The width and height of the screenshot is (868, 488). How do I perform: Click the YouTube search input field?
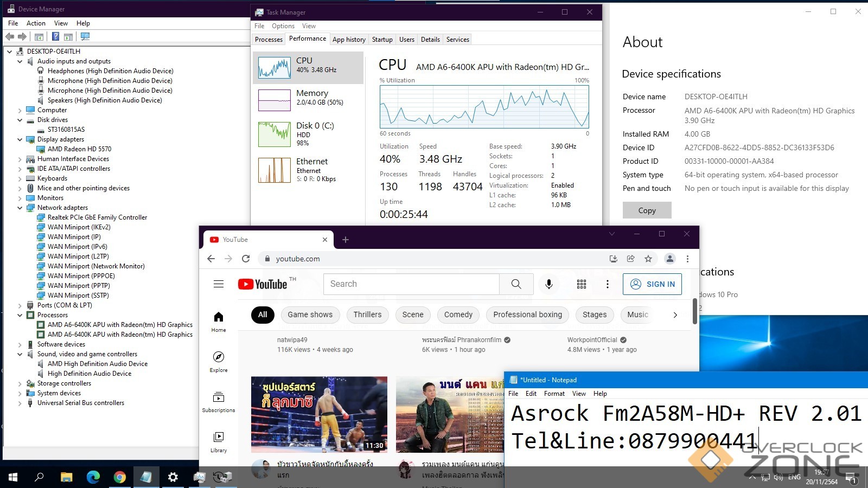411,284
